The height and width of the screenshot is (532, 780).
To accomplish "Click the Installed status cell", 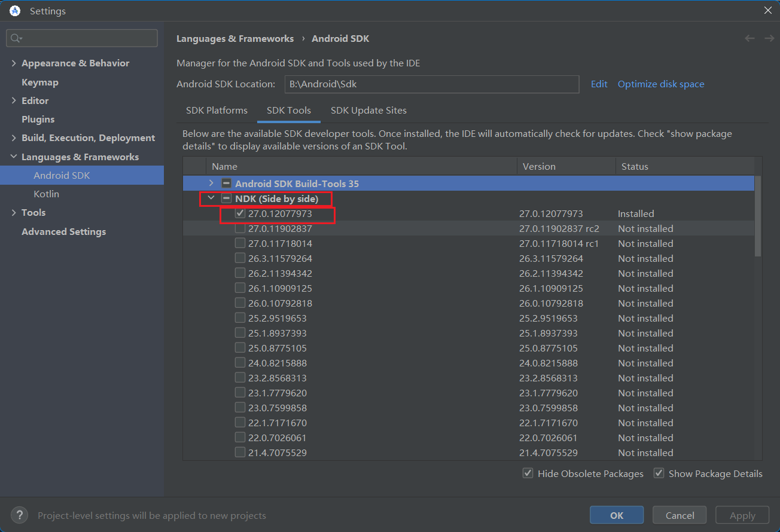I will [636, 214].
